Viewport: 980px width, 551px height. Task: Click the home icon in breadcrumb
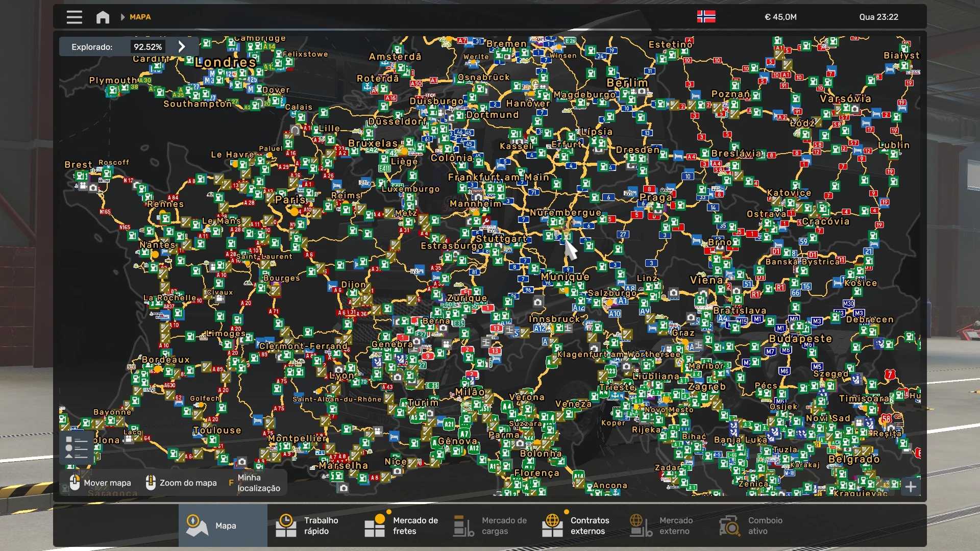pos(103,17)
